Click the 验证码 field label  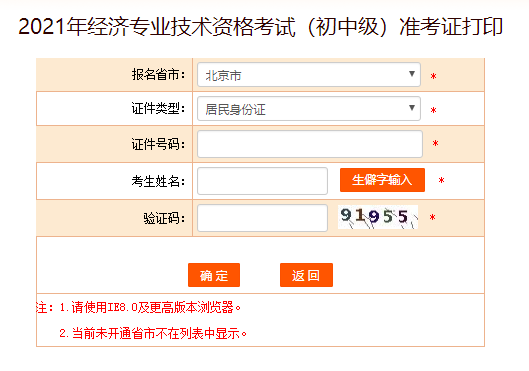point(164,218)
